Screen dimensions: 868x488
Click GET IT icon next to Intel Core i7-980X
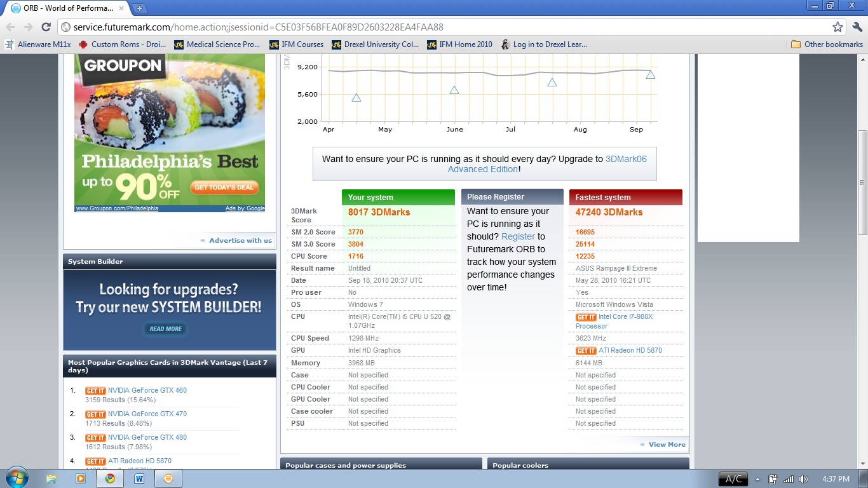tap(586, 317)
